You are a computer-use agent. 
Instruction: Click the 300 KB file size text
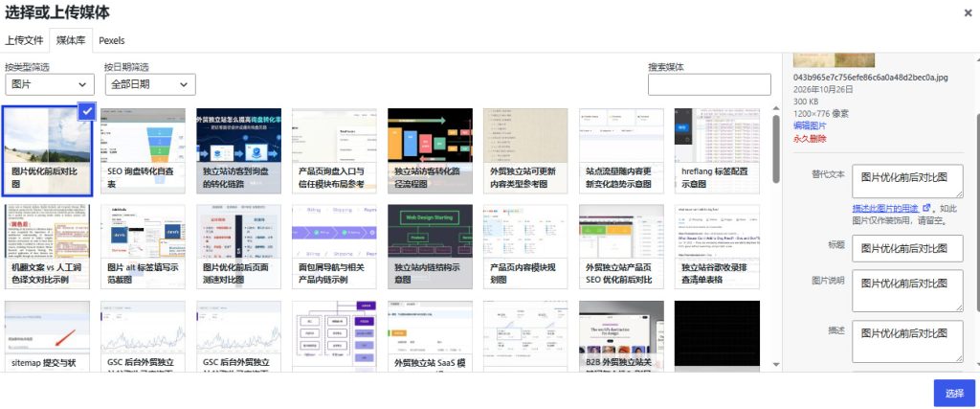pos(807,102)
